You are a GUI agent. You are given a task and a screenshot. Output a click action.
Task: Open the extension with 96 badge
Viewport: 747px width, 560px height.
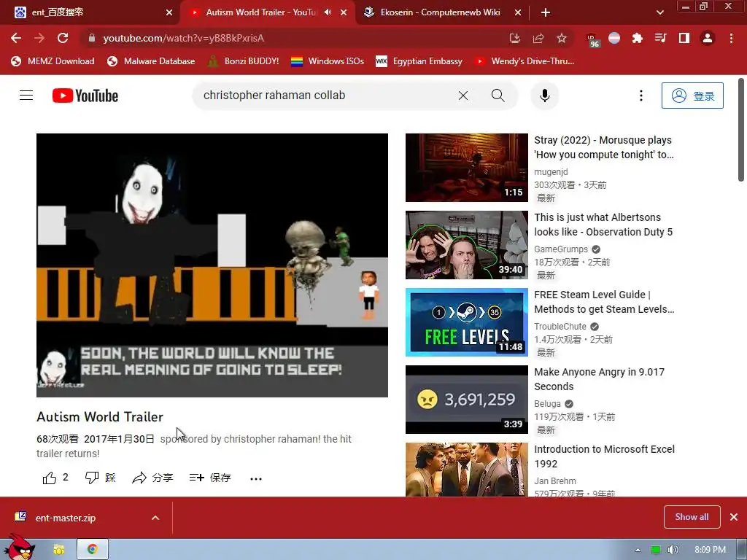pos(592,39)
